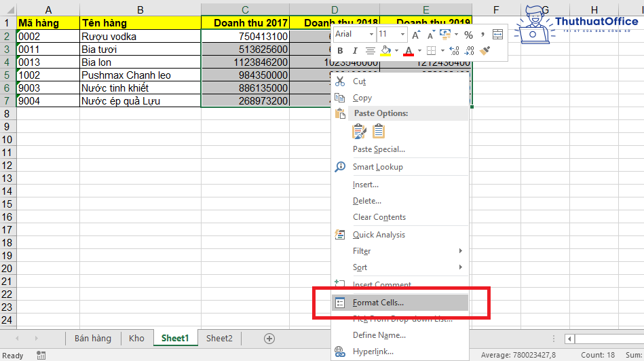This screenshot has height=361, width=644.
Task: Open the Arial font name dropdown
Action: coord(371,34)
